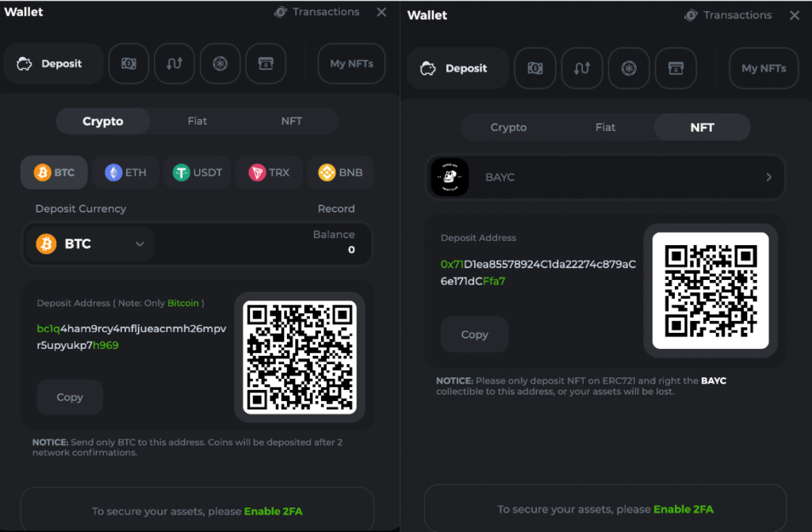Expand the BAYC collection selector
The image size is (812, 532).
point(605,178)
